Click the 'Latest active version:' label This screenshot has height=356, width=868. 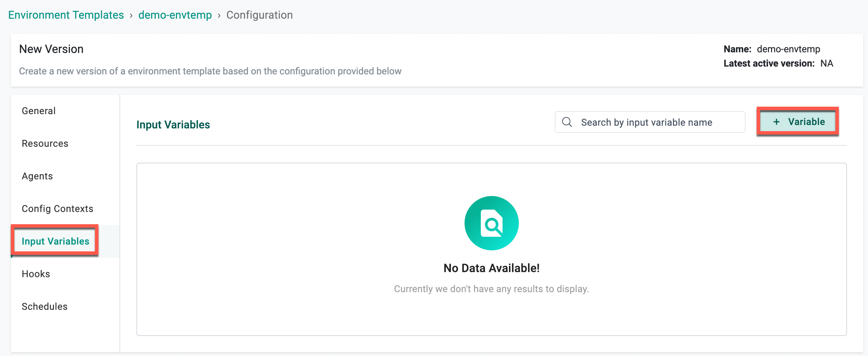[x=769, y=63]
